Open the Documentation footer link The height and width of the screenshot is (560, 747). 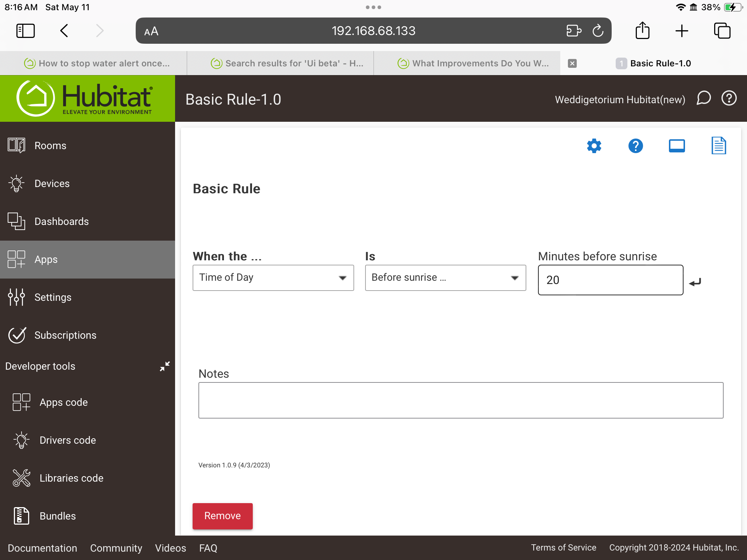click(x=42, y=548)
